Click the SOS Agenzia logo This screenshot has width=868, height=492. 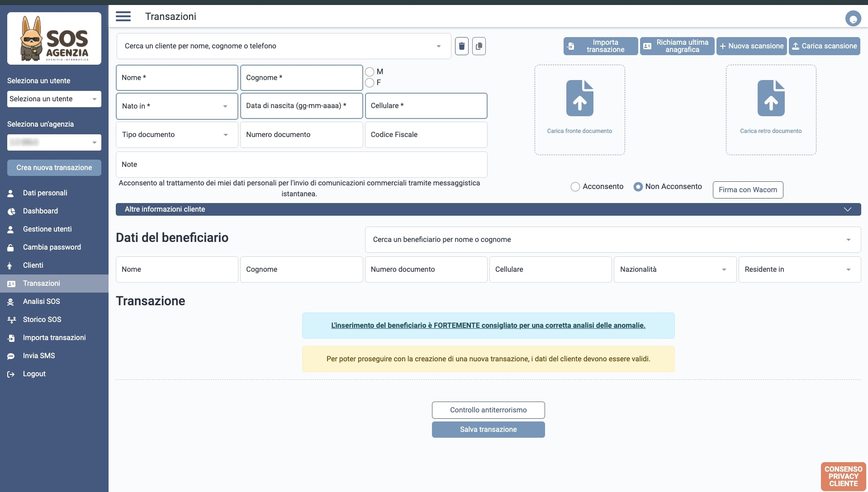(54, 38)
